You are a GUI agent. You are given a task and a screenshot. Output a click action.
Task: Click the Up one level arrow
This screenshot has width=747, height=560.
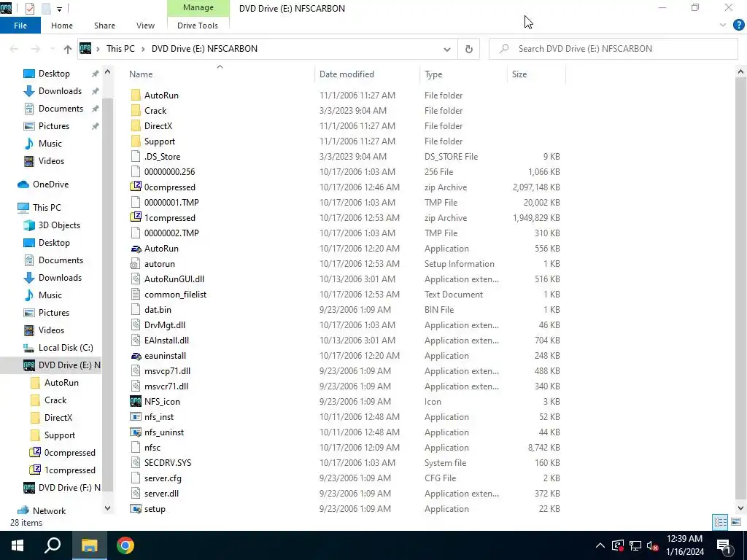coord(68,49)
